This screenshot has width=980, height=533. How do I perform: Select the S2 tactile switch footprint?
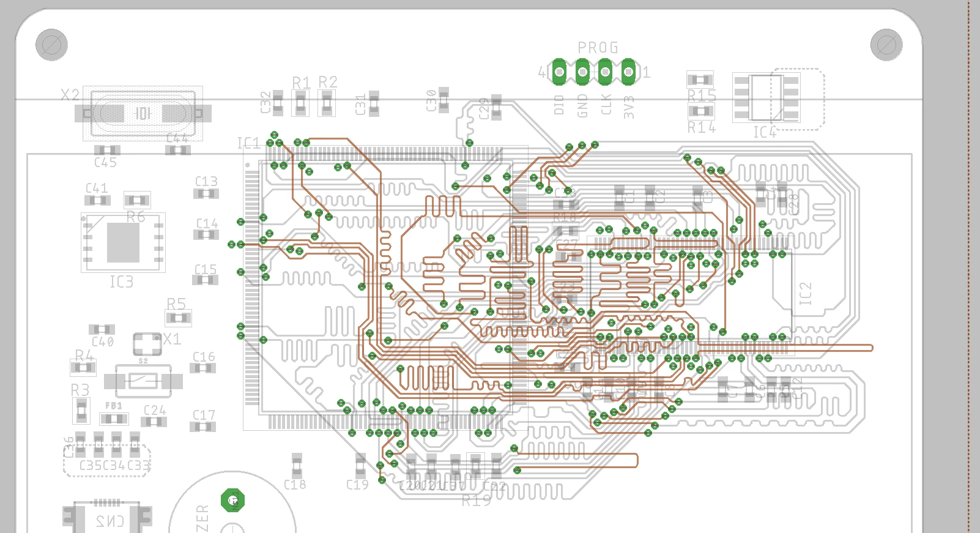[x=143, y=381]
